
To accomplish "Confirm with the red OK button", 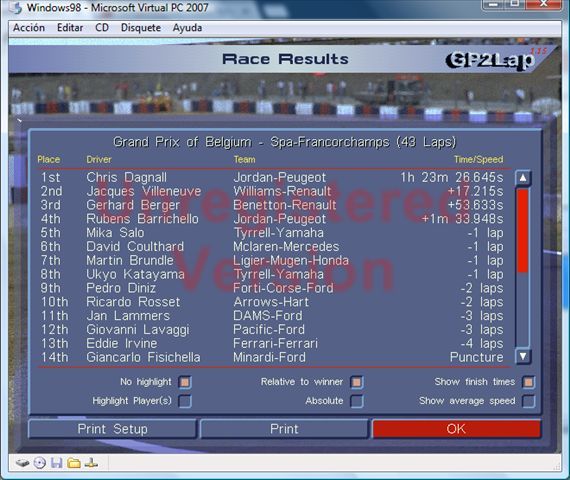I will click(x=456, y=429).
